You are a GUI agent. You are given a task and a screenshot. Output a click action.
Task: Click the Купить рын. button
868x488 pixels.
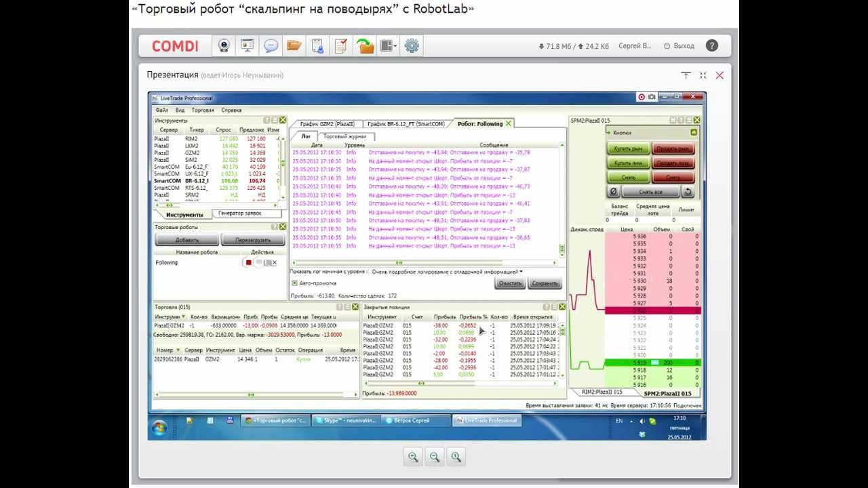tap(628, 149)
